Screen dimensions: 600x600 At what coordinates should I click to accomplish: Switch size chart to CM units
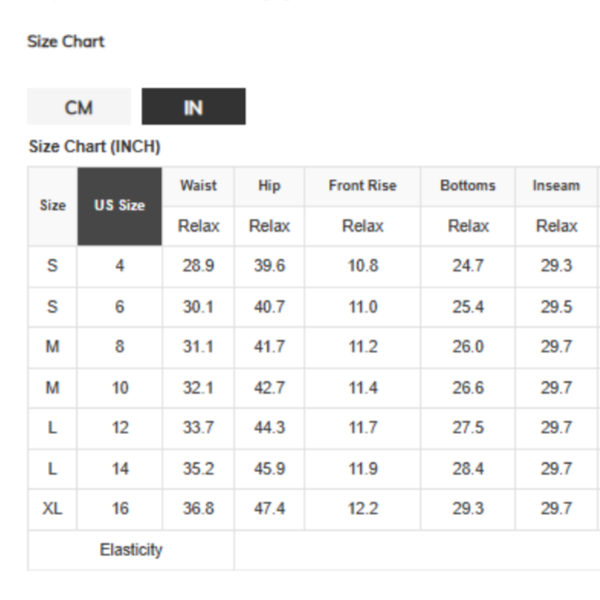79,107
